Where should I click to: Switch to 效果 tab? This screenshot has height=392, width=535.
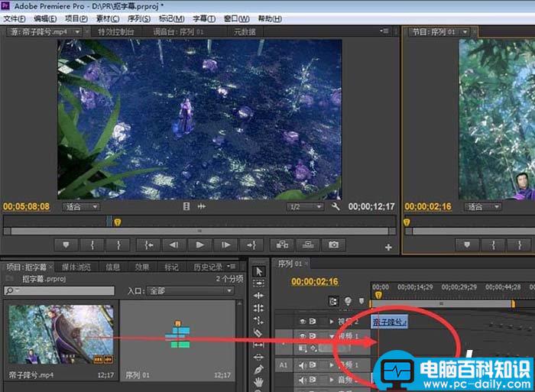pyautogui.click(x=142, y=267)
